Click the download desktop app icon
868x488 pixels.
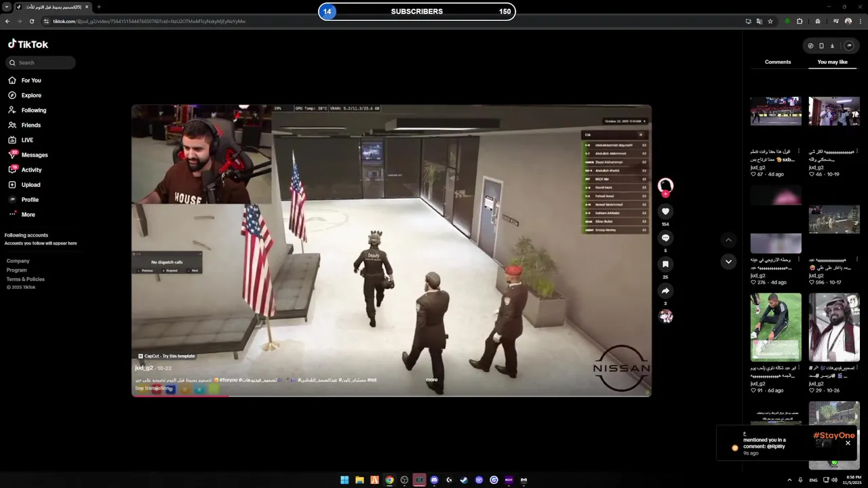(x=832, y=46)
